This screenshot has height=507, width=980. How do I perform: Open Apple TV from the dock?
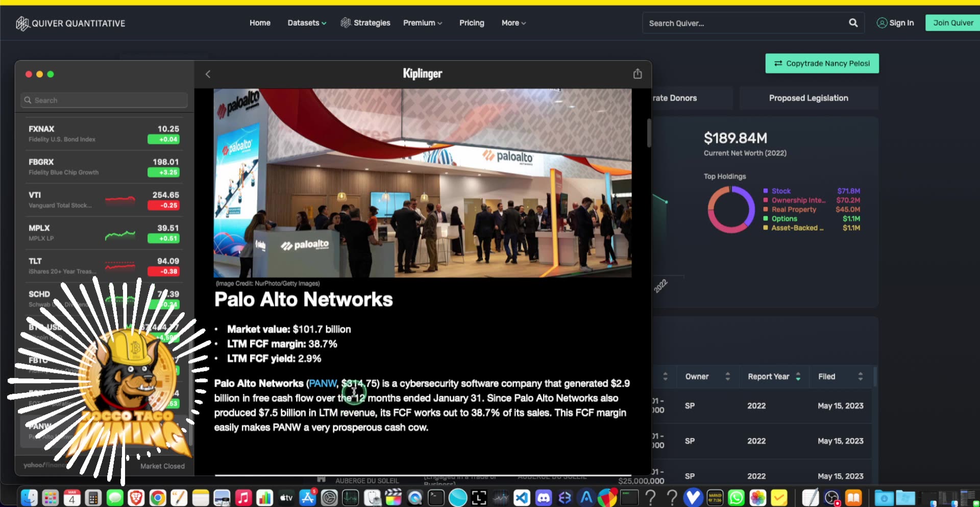[286, 497]
